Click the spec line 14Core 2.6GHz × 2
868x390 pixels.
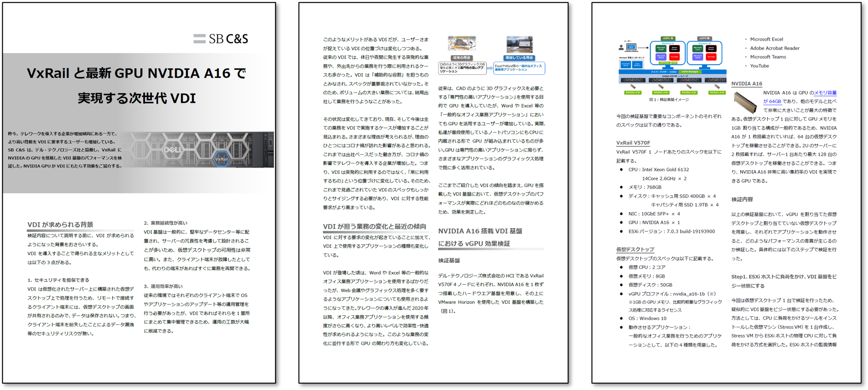point(664,178)
